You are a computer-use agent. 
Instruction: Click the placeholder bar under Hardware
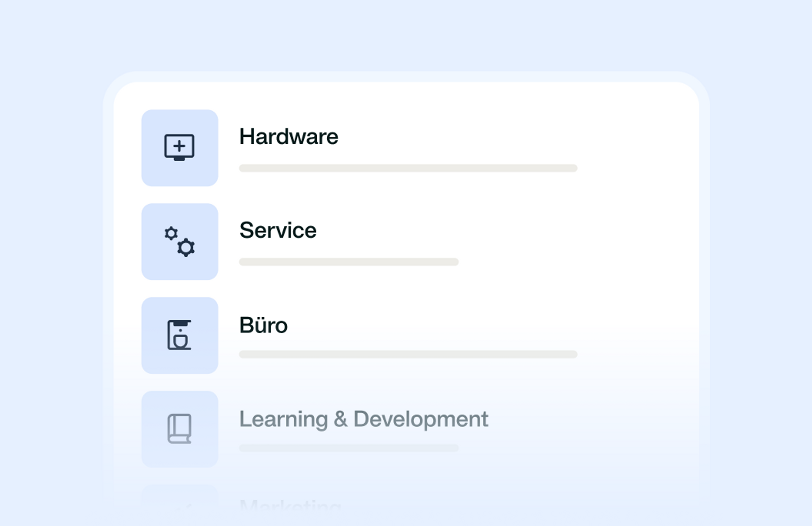pyautogui.click(x=408, y=168)
